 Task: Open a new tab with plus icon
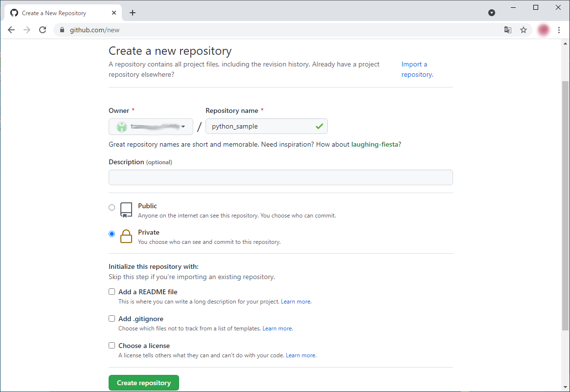(133, 13)
